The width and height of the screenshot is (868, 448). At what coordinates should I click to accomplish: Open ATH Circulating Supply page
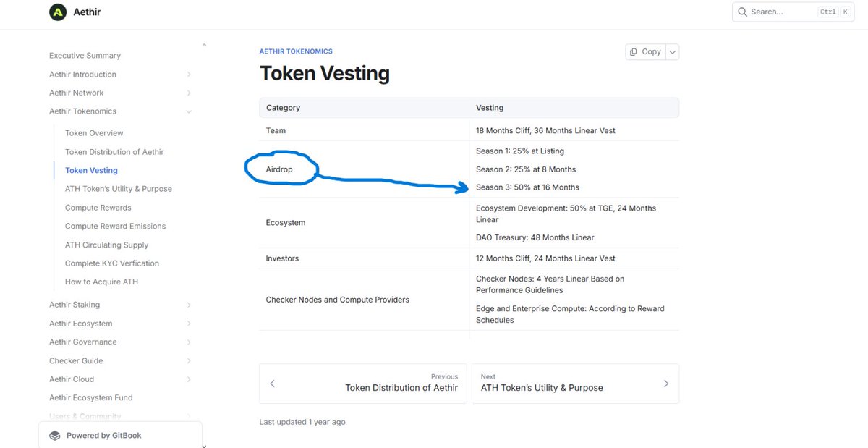pyautogui.click(x=106, y=245)
